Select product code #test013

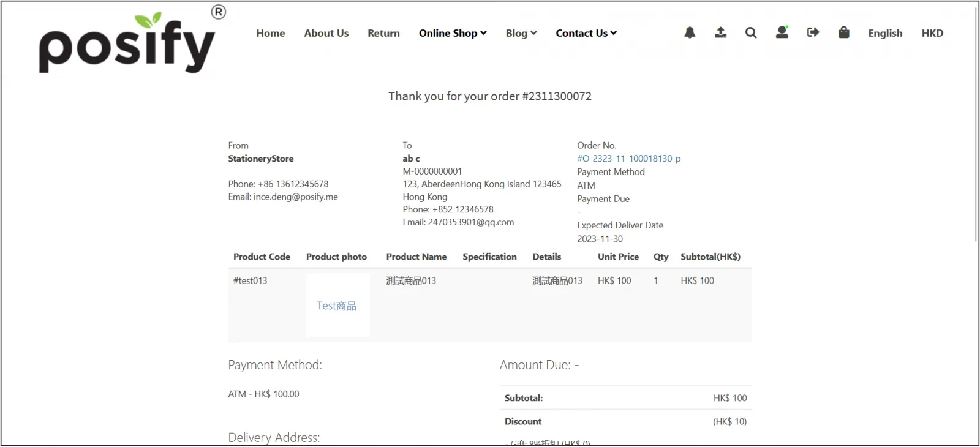pyautogui.click(x=250, y=280)
